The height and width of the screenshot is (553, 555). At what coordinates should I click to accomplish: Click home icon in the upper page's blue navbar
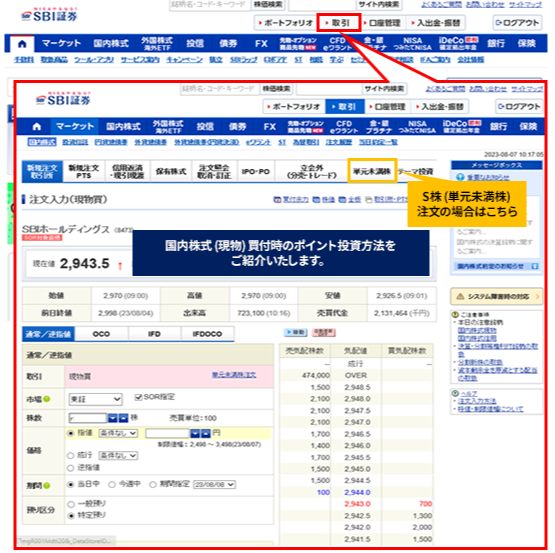22,44
